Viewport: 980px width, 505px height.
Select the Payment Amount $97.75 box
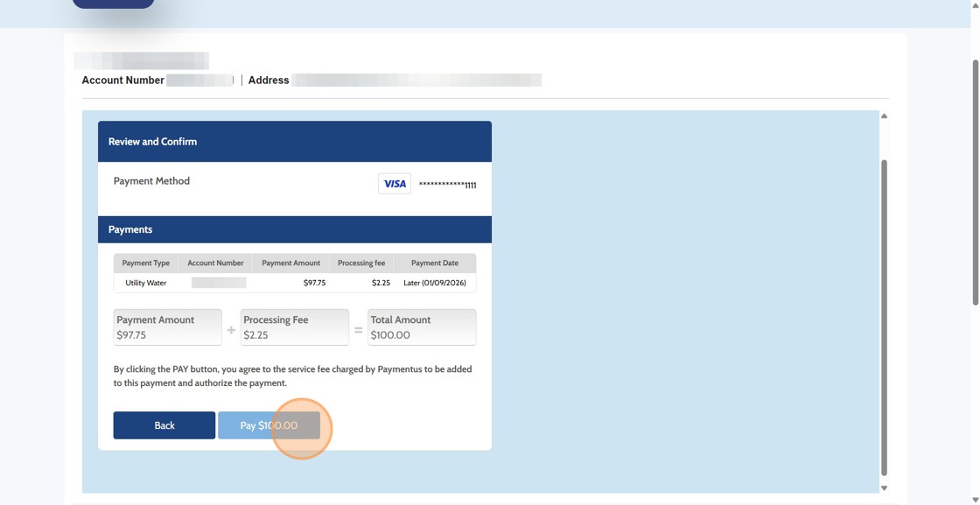click(167, 326)
